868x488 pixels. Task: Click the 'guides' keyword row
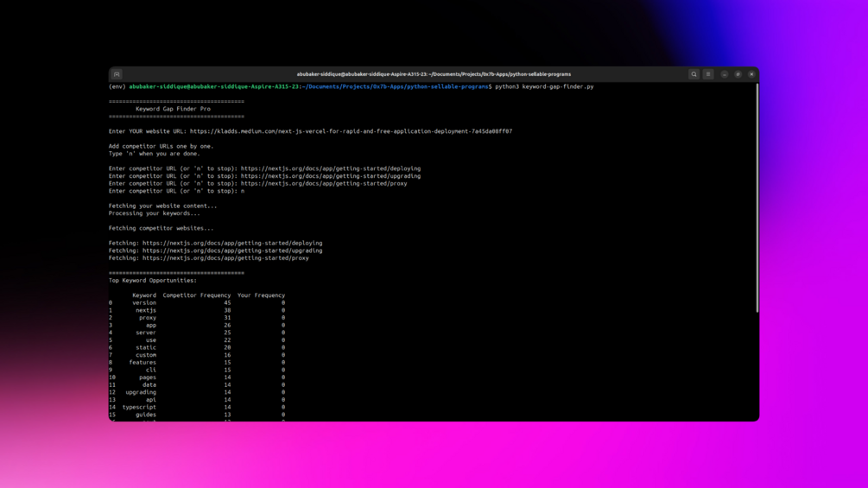click(x=197, y=415)
